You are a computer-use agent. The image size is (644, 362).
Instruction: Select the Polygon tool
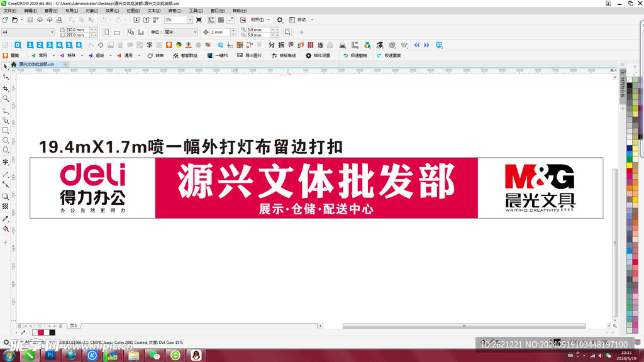[x=5, y=150]
